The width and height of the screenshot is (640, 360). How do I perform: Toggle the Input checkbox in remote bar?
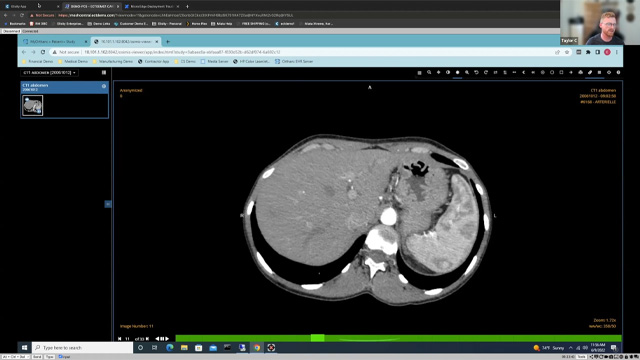(60, 357)
